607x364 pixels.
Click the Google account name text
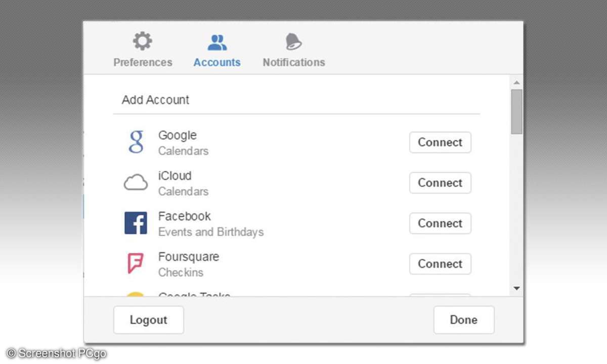[x=178, y=135]
